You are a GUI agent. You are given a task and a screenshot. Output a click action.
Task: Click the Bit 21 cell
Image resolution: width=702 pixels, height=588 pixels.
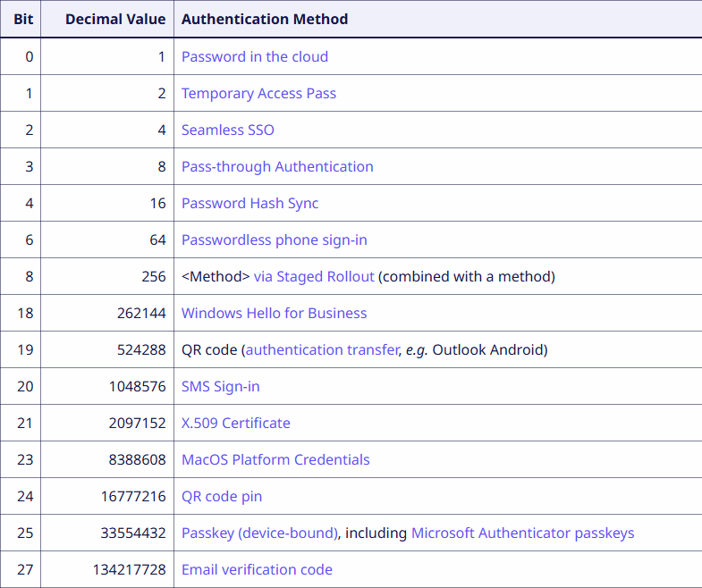pos(21,424)
